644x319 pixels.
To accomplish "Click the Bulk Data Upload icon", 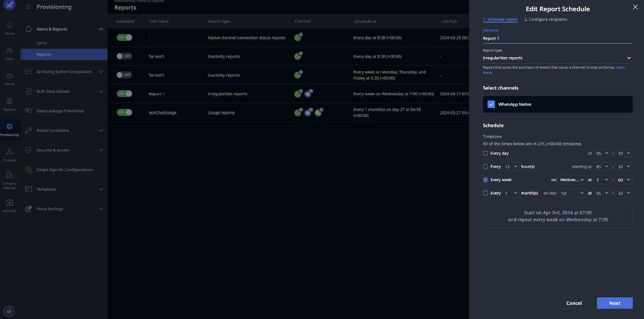I will coord(28,91).
